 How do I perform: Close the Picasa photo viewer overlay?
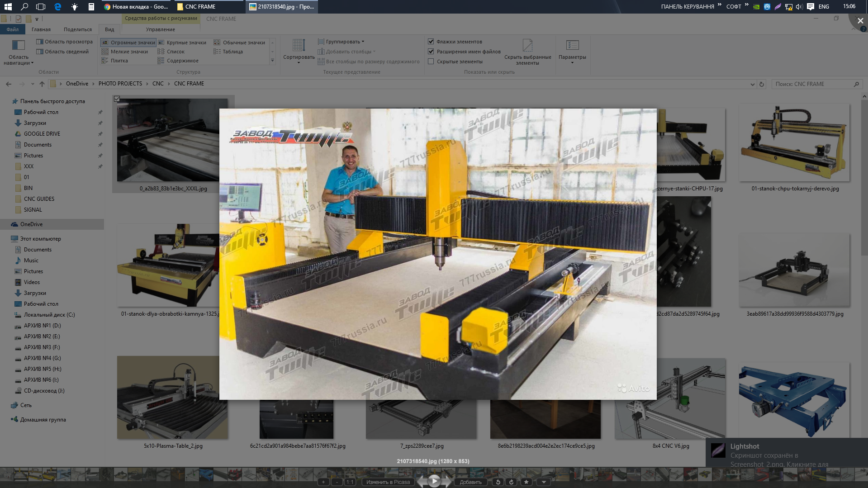(860, 21)
